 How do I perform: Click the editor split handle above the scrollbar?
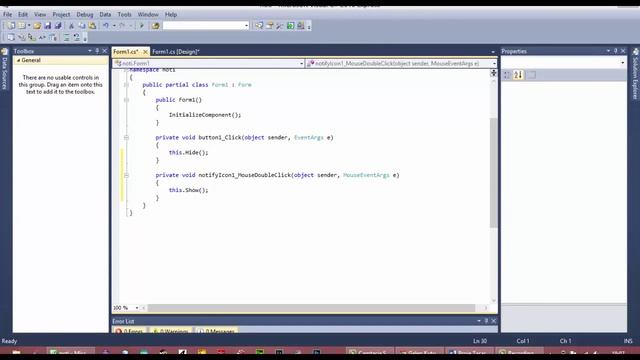(493, 73)
